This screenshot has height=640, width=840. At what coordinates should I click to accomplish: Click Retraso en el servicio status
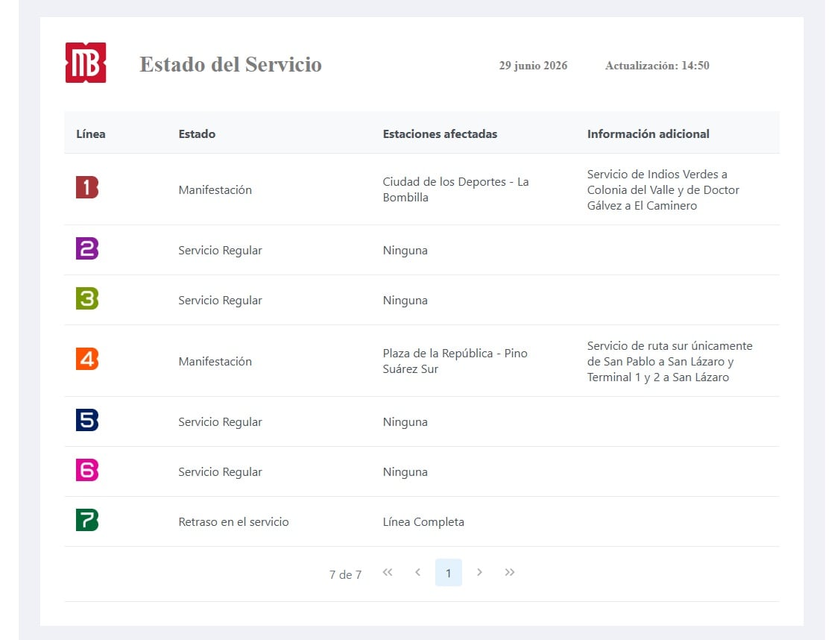[233, 521]
